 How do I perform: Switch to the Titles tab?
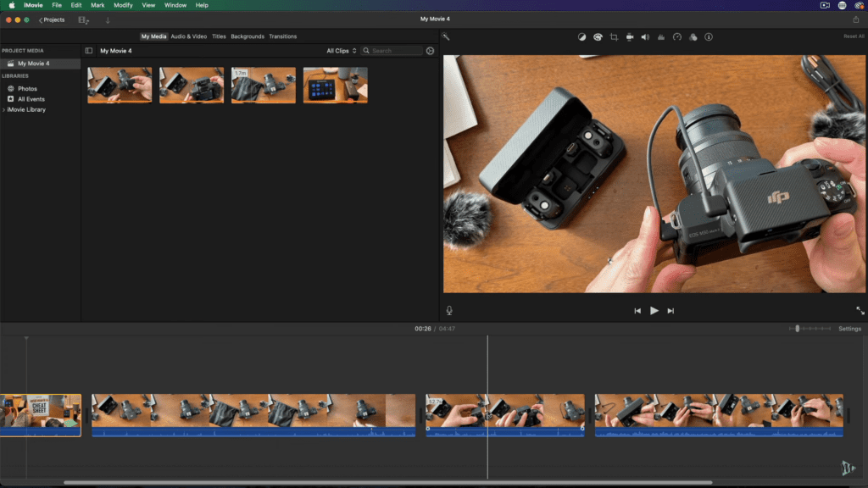click(x=219, y=36)
